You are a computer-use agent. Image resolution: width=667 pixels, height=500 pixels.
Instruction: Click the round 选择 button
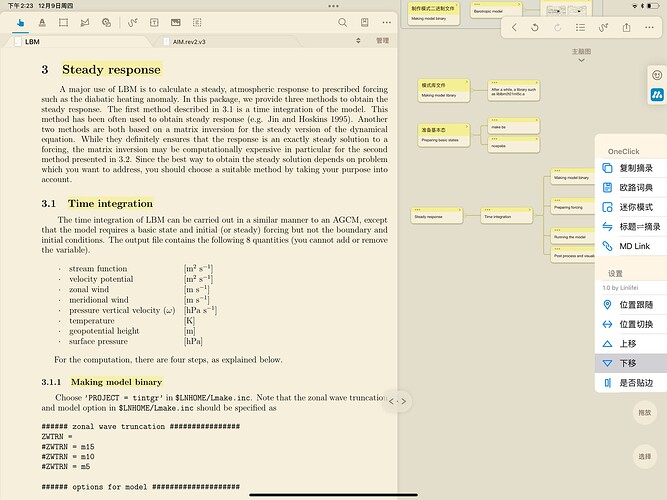pos(645,457)
